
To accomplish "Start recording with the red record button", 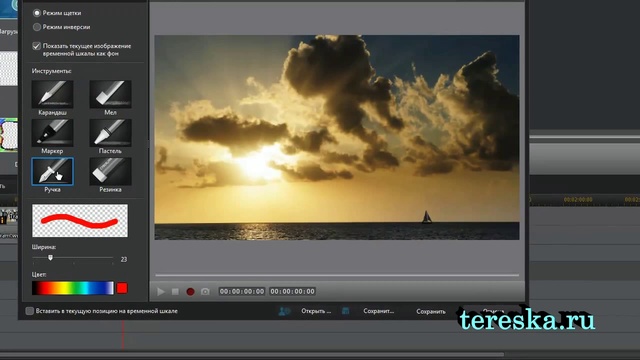I will (190, 291).
